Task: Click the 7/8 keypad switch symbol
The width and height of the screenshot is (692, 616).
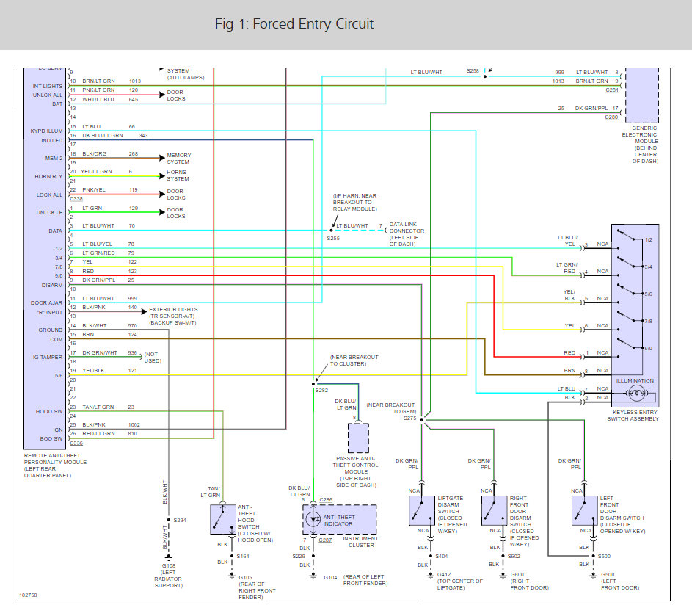Action: coord(630,317)
